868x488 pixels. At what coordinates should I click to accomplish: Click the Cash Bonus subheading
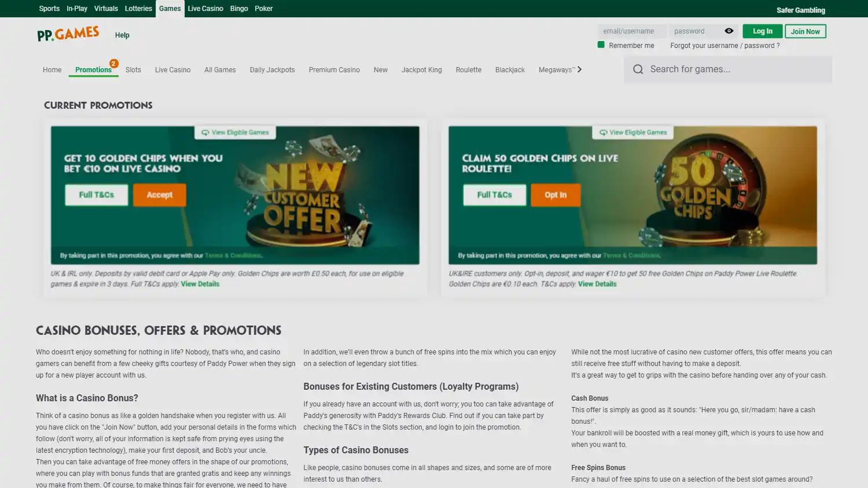point(590,398)
